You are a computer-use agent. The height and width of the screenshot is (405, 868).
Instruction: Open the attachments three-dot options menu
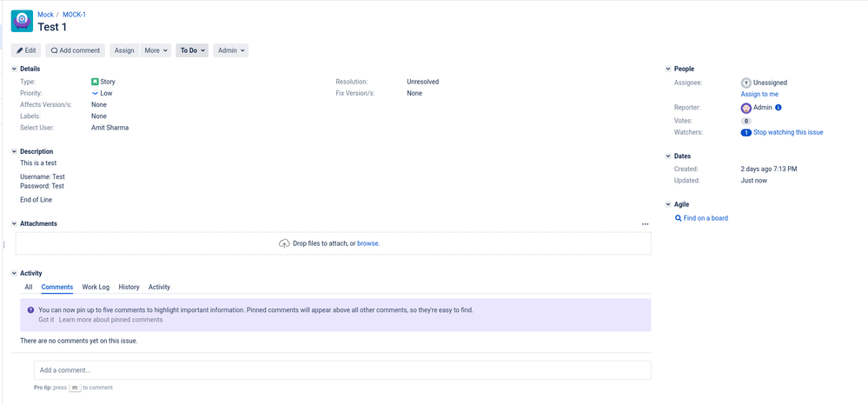pyautogui.click(x=645, y=224)
